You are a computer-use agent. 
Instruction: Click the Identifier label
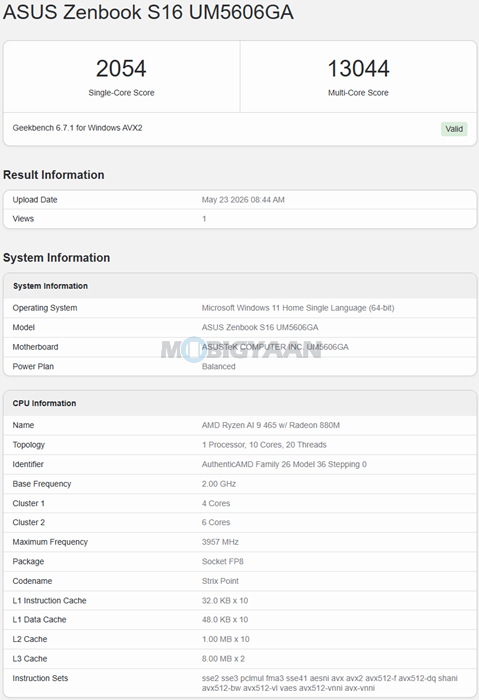coord(28,464)
